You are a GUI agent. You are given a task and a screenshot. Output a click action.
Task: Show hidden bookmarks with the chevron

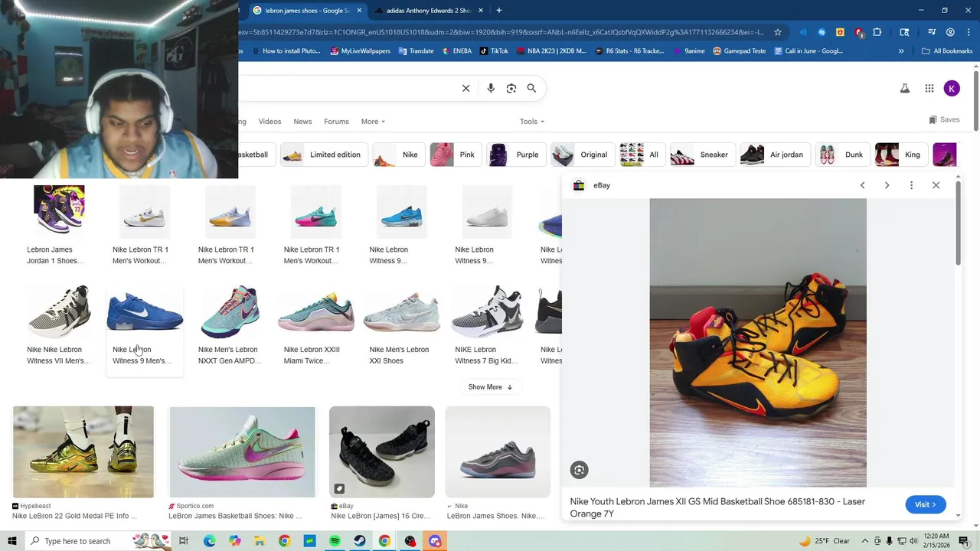coord(900,51)
